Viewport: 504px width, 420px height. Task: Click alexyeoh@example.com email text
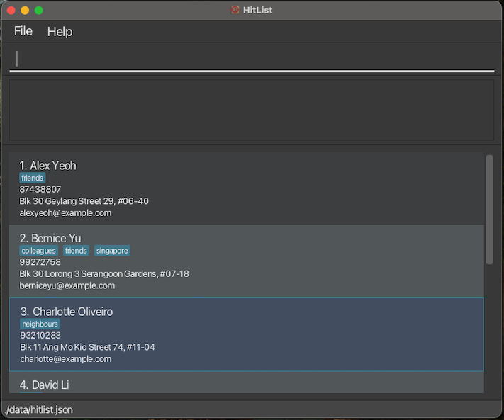(65, 212)
